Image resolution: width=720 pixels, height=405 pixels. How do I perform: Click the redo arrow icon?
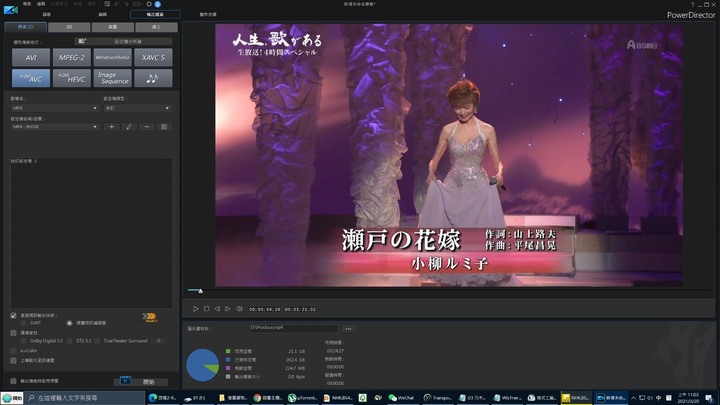point(126,4)
